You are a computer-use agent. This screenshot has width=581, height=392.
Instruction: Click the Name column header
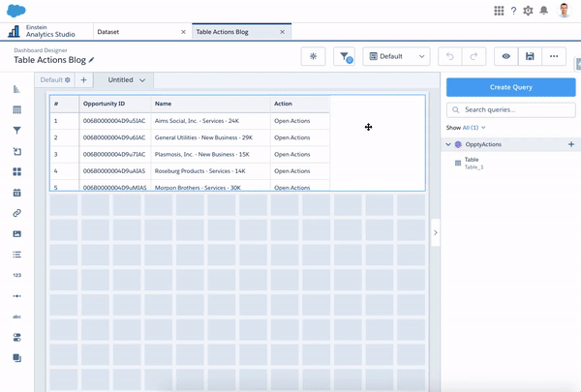(x=163, y=104)
